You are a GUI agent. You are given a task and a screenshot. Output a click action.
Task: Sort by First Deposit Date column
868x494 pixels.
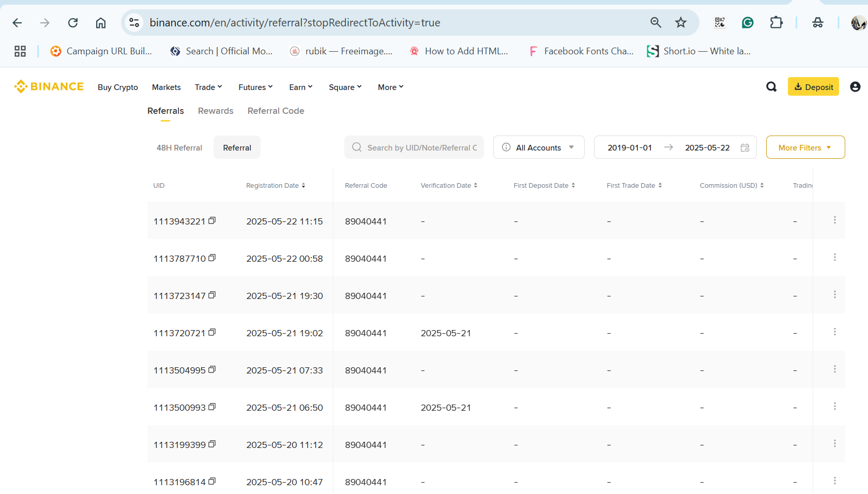(544, 186)
